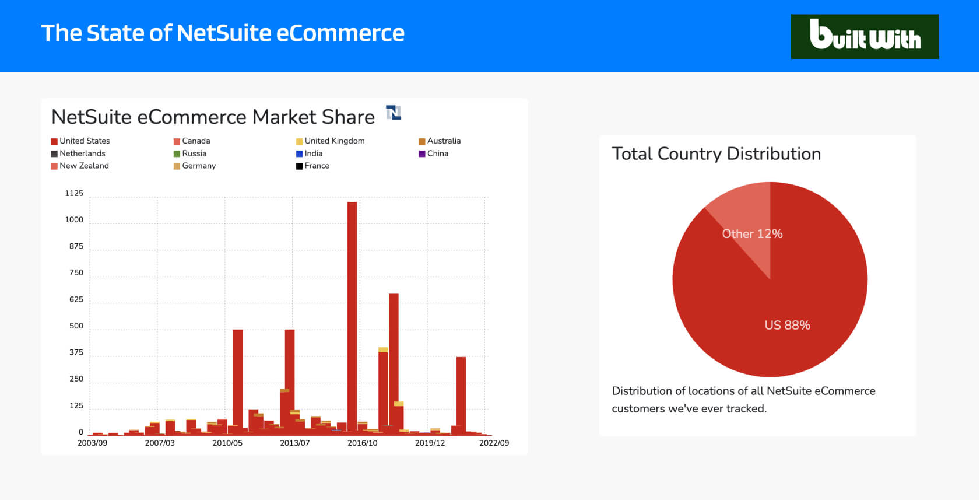Click the tall bar between 2019/12 and 2022/09
980x500 pixels.
461,396
